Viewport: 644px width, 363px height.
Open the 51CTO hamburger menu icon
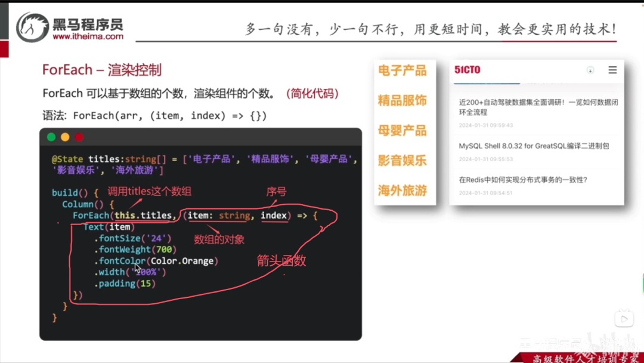(612, 70)
